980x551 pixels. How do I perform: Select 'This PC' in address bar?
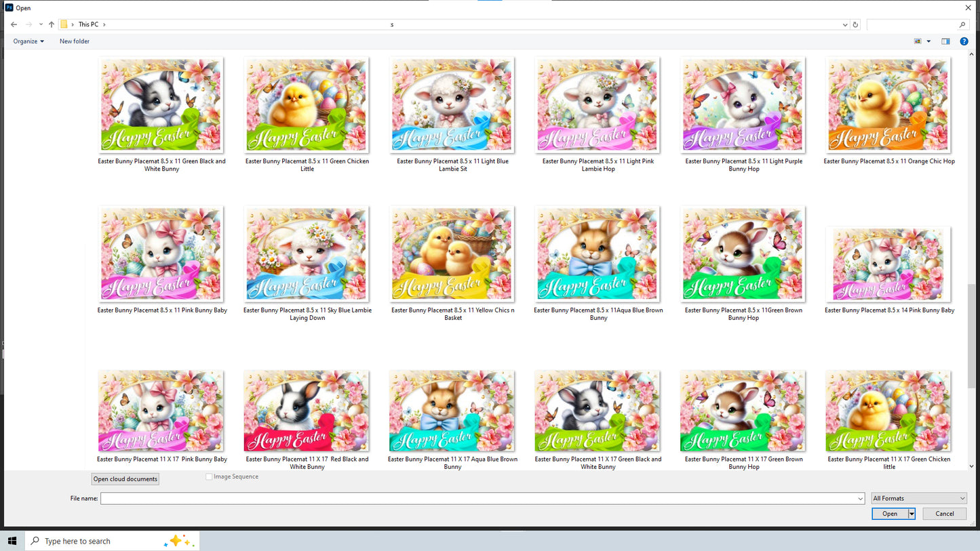(x=88, y=24)
